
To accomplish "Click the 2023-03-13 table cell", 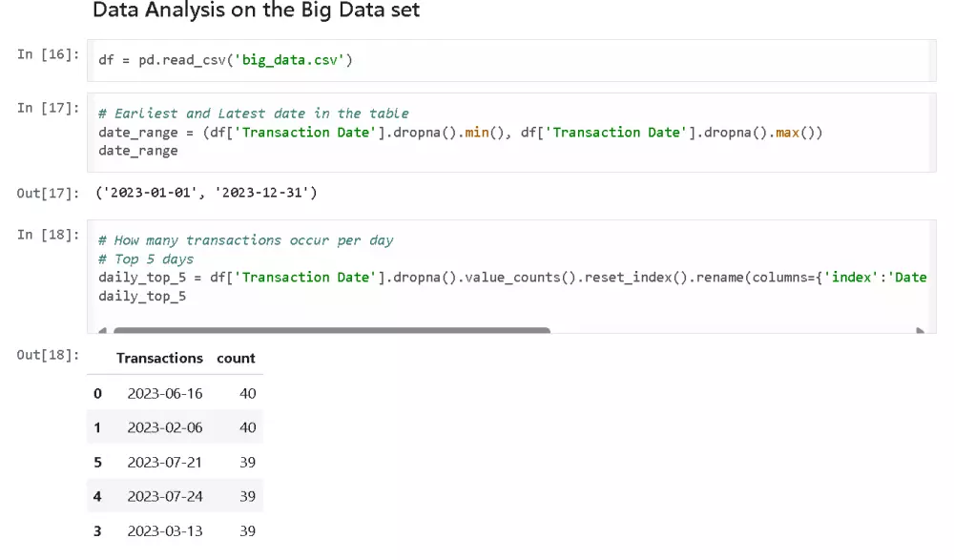I will tap(165, 530).
